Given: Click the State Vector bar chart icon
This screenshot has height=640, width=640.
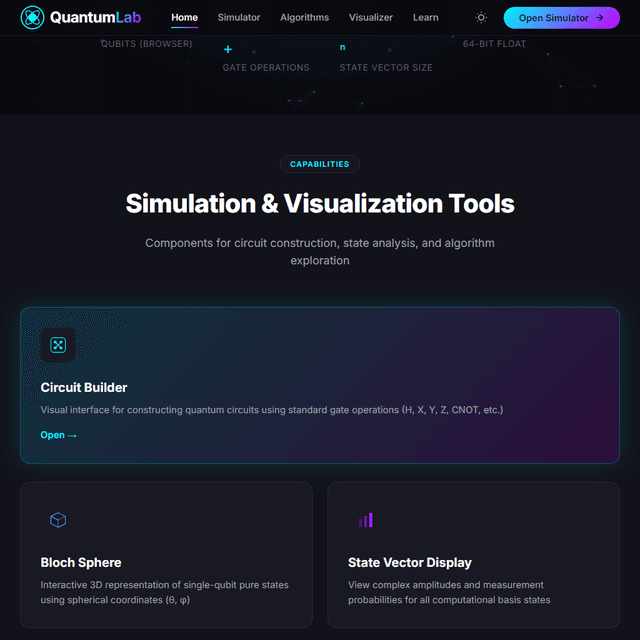Looking at the screenshot, I should click(x=365, y=520).
